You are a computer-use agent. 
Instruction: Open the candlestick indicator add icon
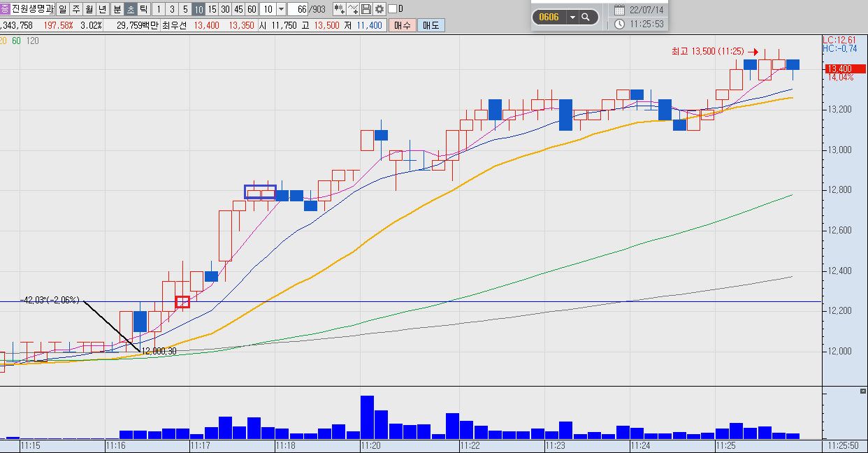coord(339,9)
